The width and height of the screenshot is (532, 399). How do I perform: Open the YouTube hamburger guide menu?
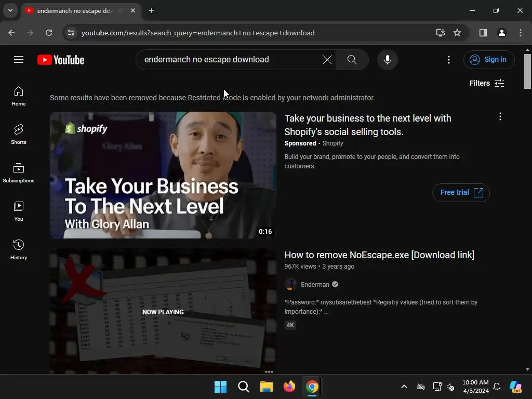[19, 60]
